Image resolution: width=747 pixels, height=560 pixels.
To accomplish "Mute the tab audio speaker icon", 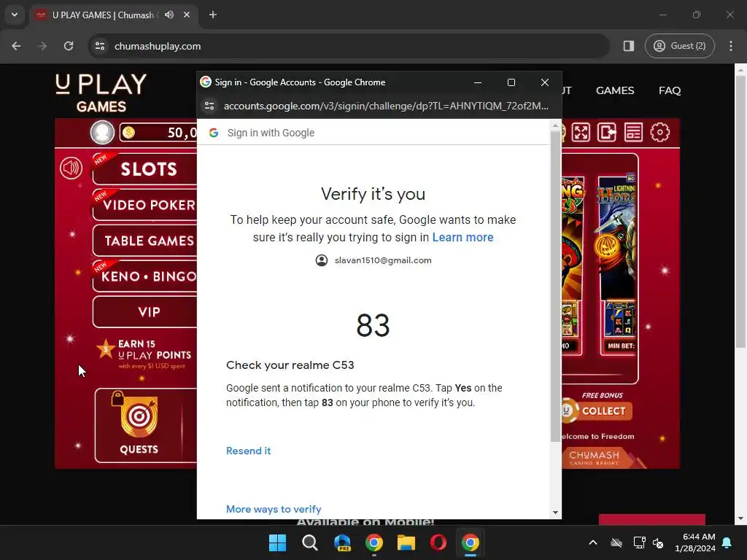I will 169,15.
